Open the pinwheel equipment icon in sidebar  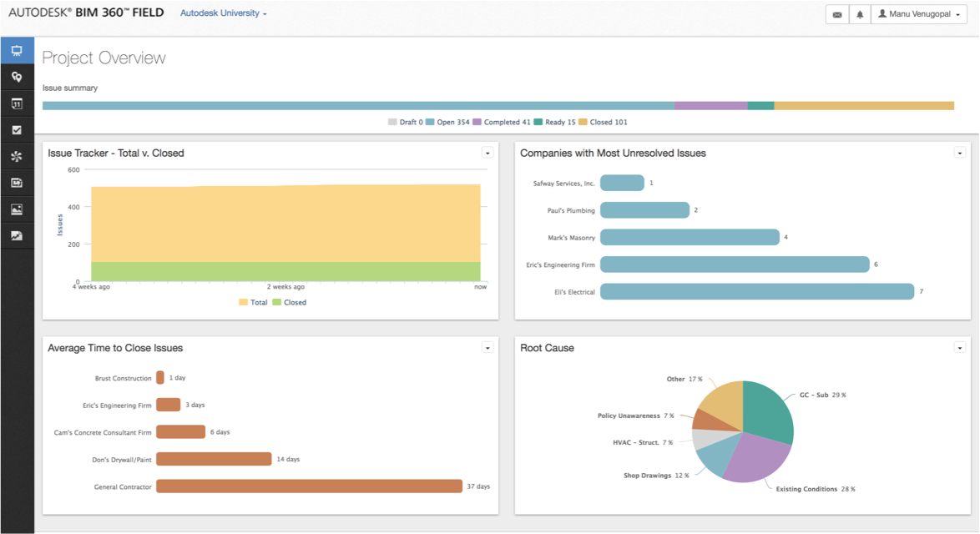pyautogui.click(x=17, y=156)
